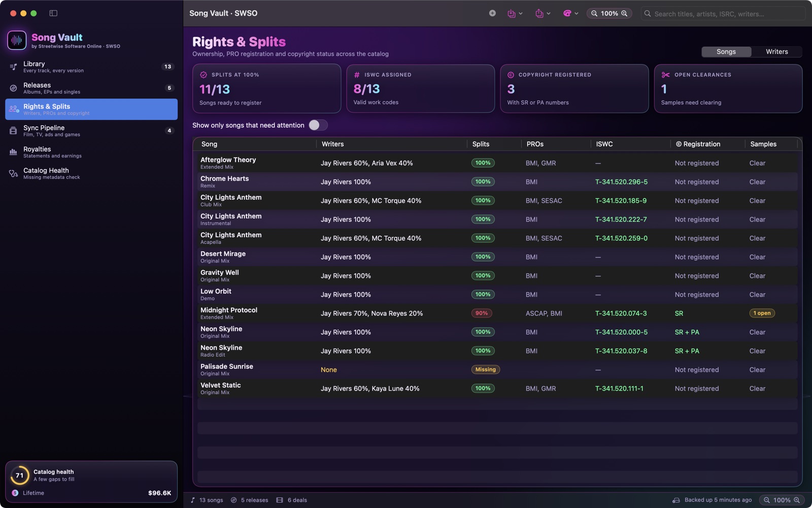Open the export dropdown in the toolbar

[543, 14]
